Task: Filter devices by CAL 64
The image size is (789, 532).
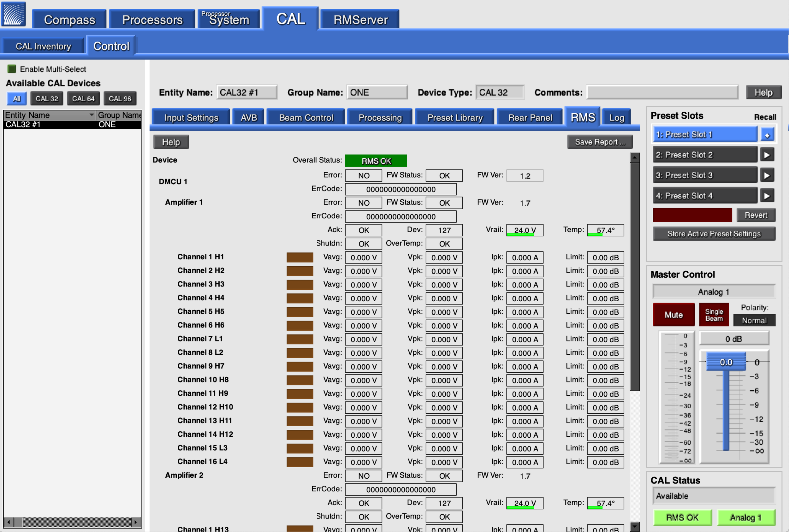Action: [x=84, y=99]
